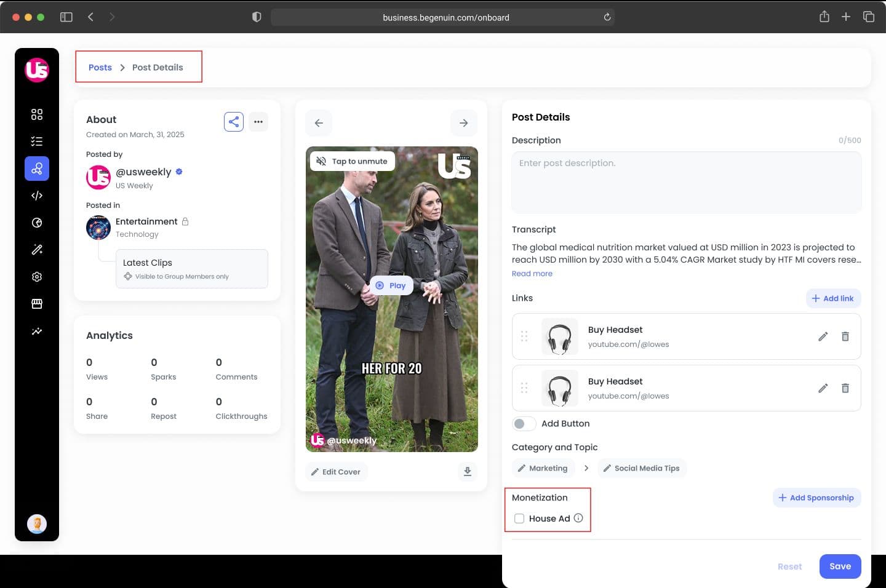Change the Marketing category
This screenshot has height=588, width=886.
[543, 468]
